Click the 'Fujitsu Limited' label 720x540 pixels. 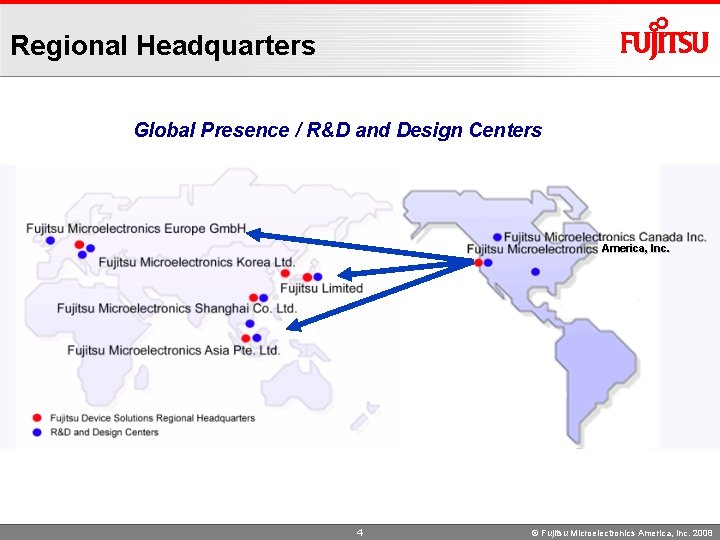click(321, 288)
